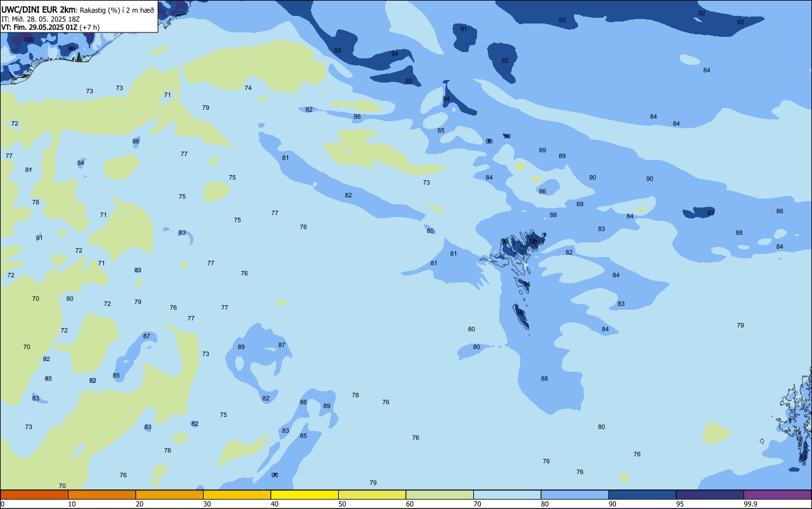Select the 95–99.9 navy legend swatch
Viewport: 812px width, 509px height.
710,494
